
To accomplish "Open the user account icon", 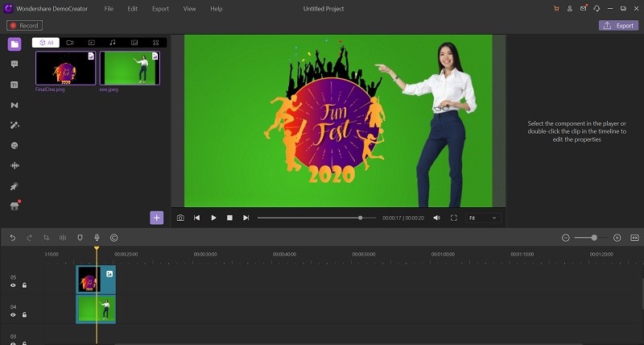I will click(x=570, y=9).
